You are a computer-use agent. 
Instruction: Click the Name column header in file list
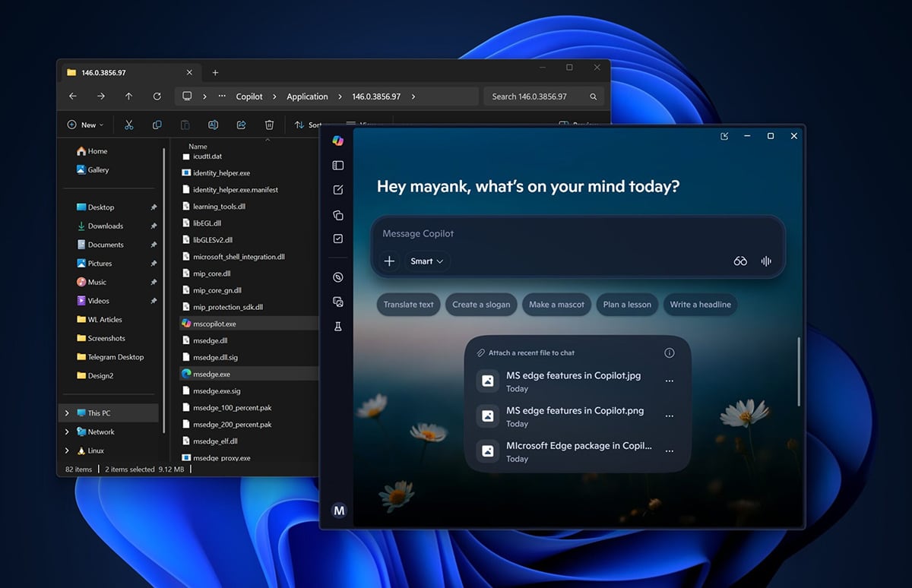pos(198,147)
